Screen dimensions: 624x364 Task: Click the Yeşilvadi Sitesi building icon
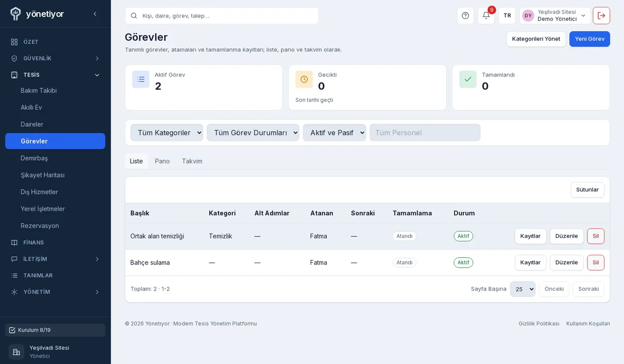17,352
